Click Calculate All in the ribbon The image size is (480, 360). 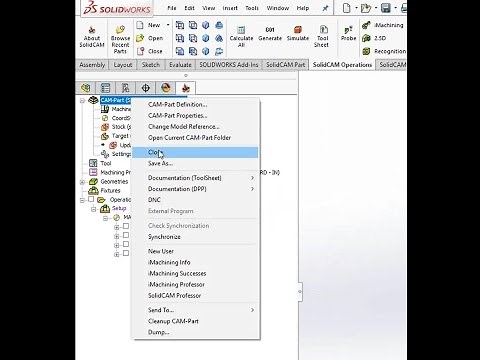[x=241, y=37]
